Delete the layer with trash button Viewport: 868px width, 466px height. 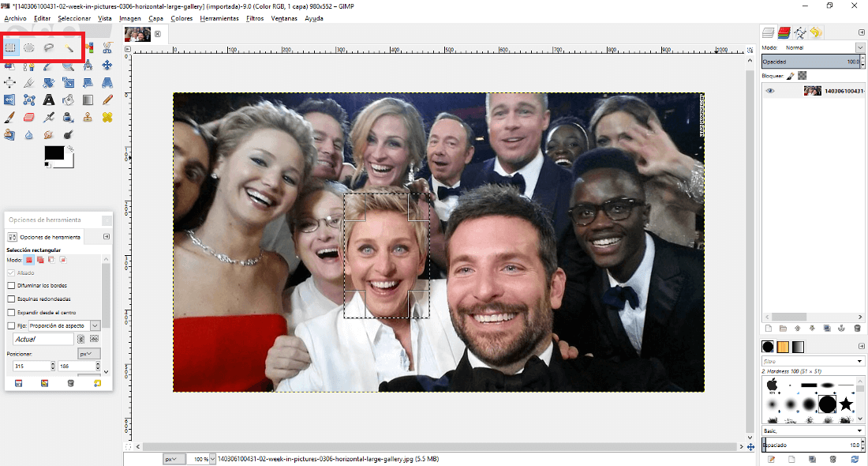857,328
